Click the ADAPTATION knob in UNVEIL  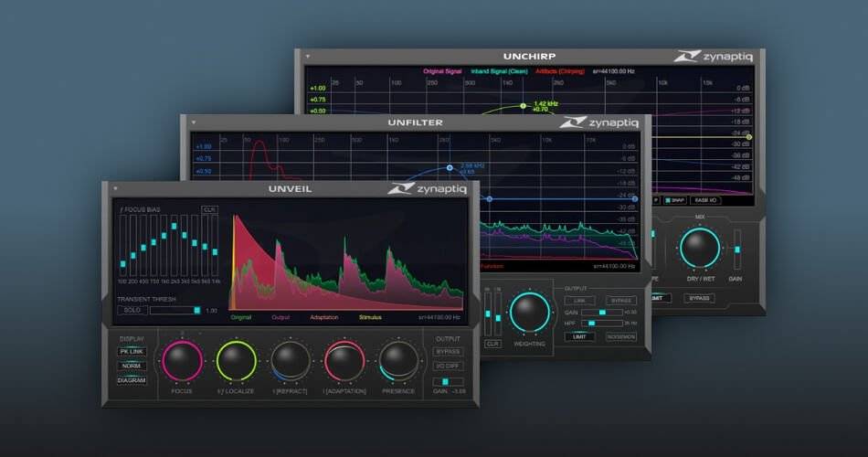[x=344, y=361]
